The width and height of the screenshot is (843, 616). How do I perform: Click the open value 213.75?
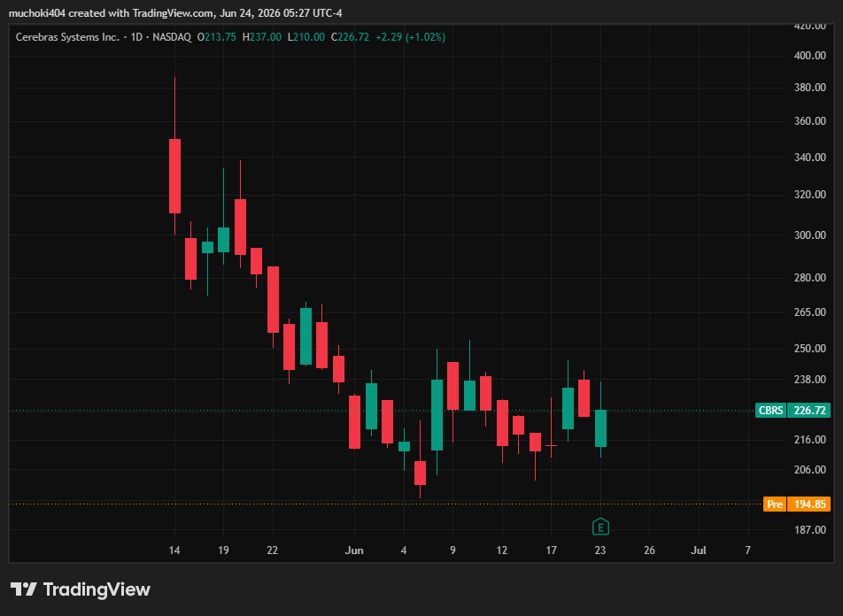tap(220, 37)
